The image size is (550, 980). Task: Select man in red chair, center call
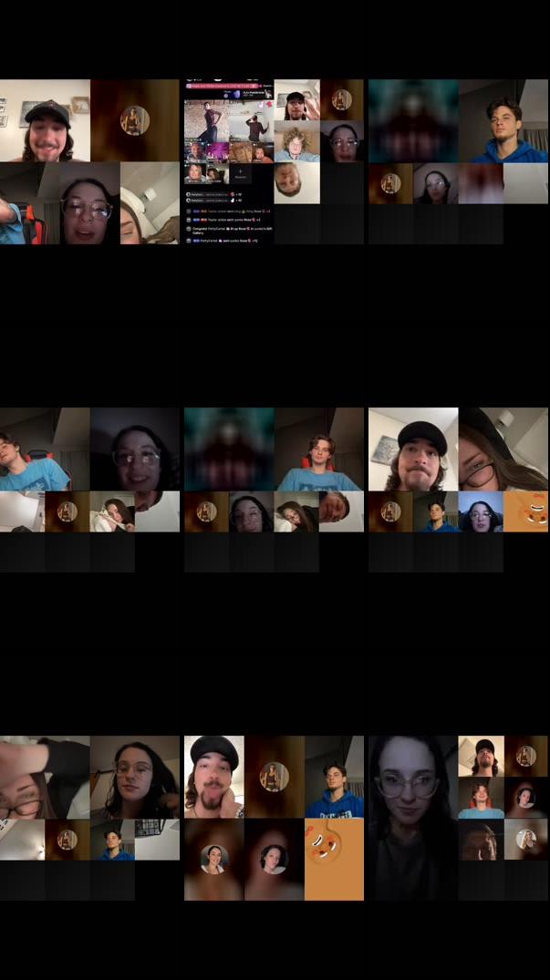tap(318, 449)
